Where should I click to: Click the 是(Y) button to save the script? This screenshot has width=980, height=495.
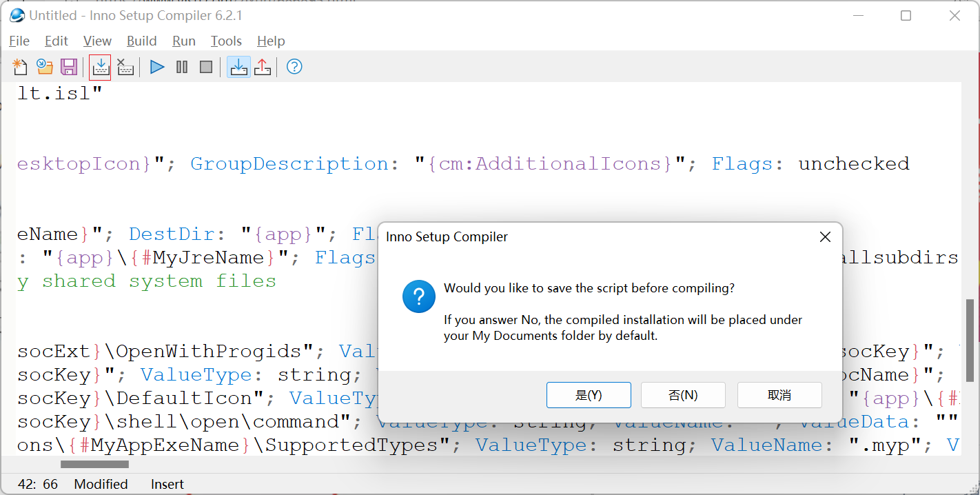tap(589, 395)
